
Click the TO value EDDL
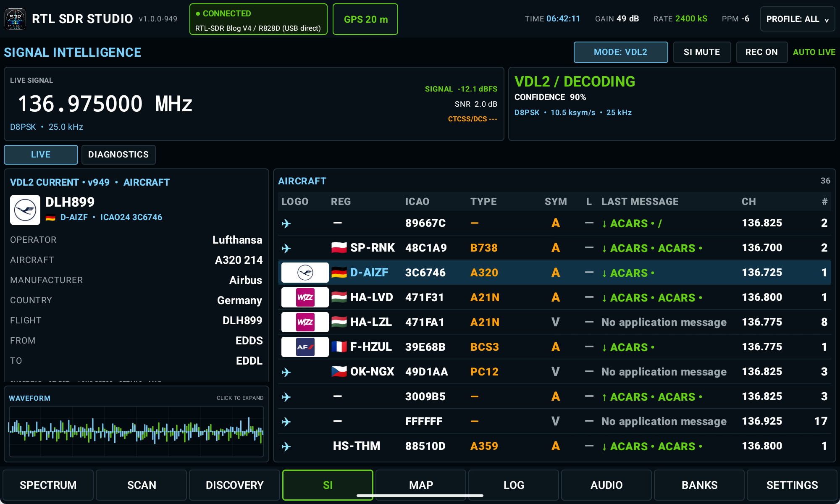[x=249, y=361]
